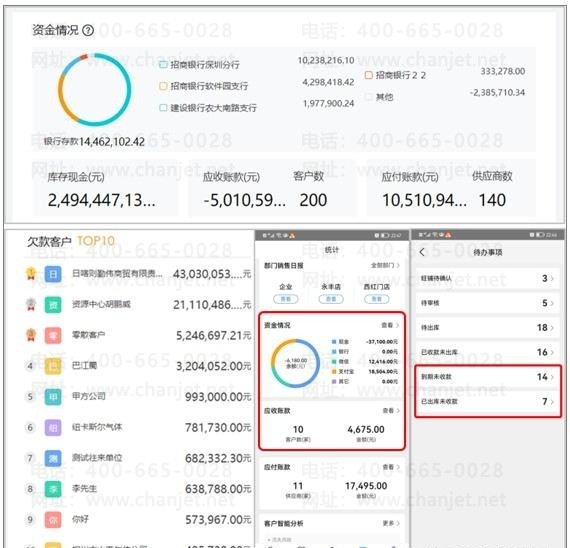
Task: Click the amount 1,977,900.24
Action: [x=329, y=104]
